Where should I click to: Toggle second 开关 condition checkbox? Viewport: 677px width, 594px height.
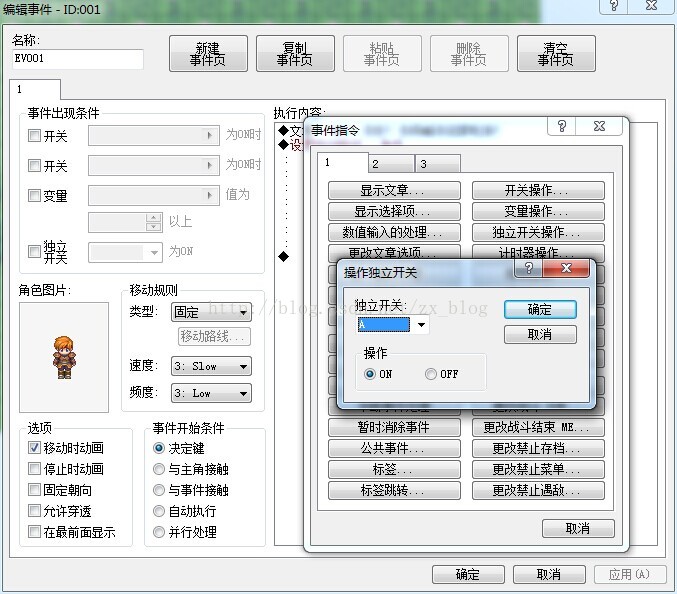[x=34, y=165]
